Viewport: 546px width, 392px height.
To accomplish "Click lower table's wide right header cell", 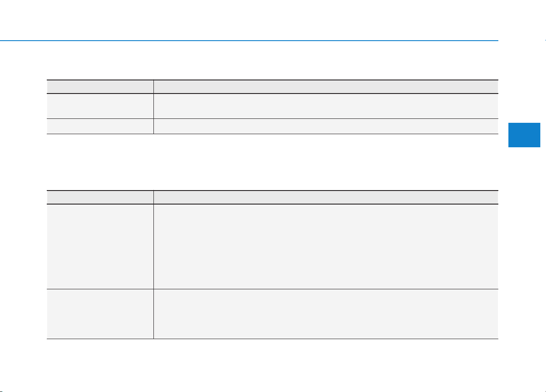I will [x=326, y=197].
